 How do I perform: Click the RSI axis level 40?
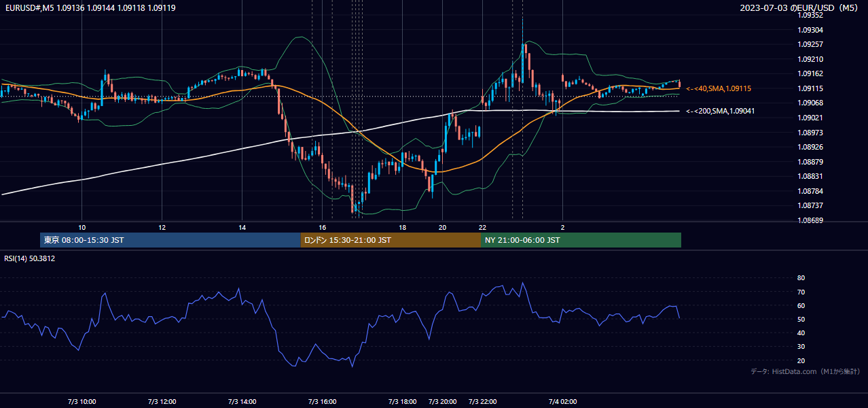[x=801, y=333]
